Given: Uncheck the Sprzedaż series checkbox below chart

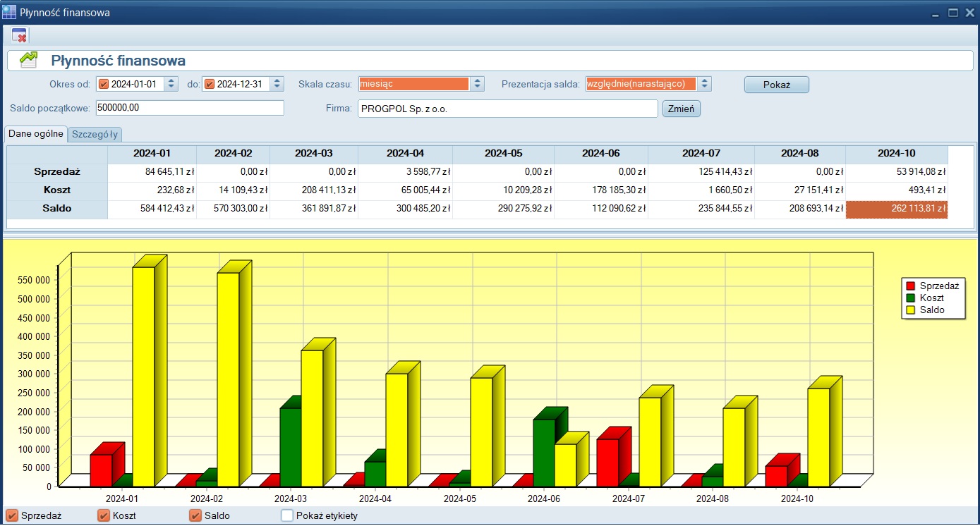Looking at the screenshot, I should click(x=11, y=515).
